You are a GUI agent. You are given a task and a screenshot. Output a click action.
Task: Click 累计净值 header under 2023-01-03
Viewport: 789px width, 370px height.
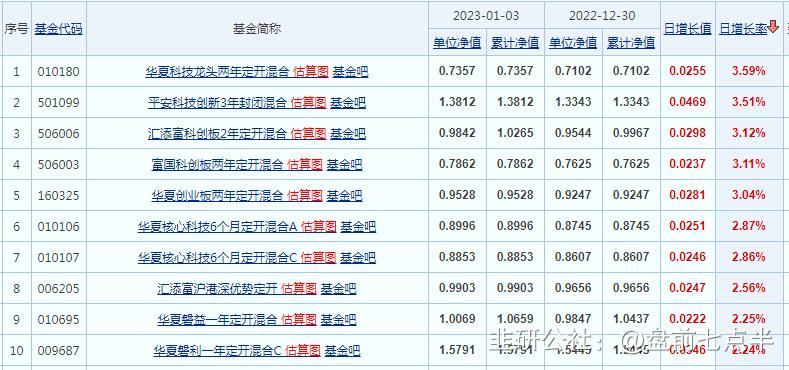coord(515,43)
